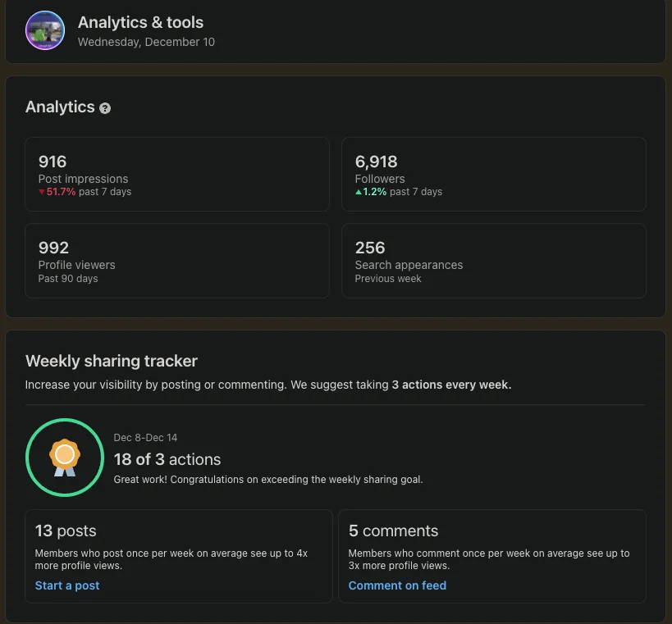
Task: Select the 13 posts card
Action: click(179, 556)
